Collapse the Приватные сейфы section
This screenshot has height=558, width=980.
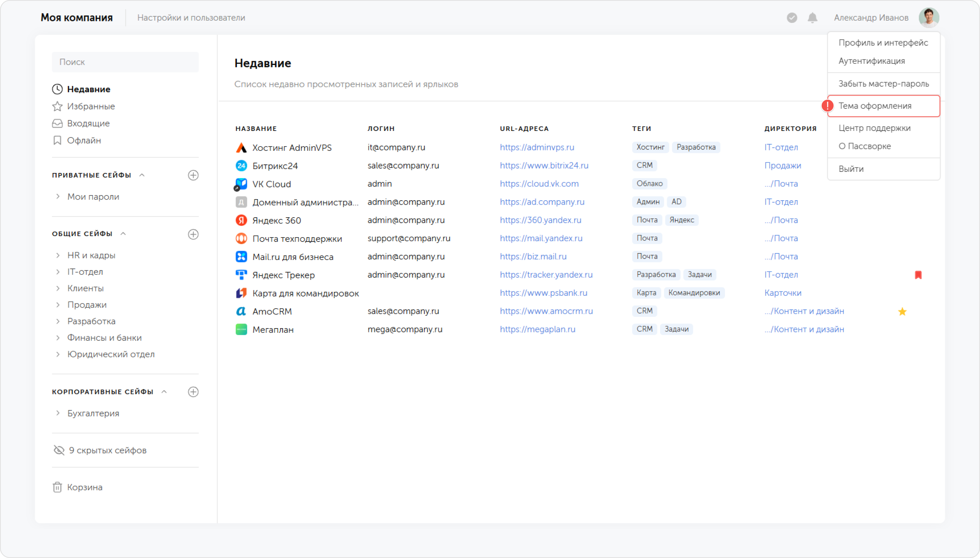click(x=142, y=175)
